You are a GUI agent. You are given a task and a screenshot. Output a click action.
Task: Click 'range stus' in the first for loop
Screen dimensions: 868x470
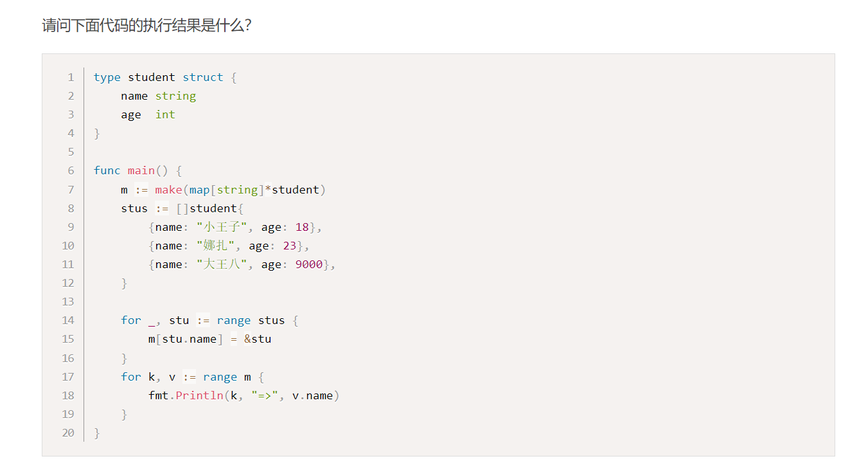pos(251,320)
